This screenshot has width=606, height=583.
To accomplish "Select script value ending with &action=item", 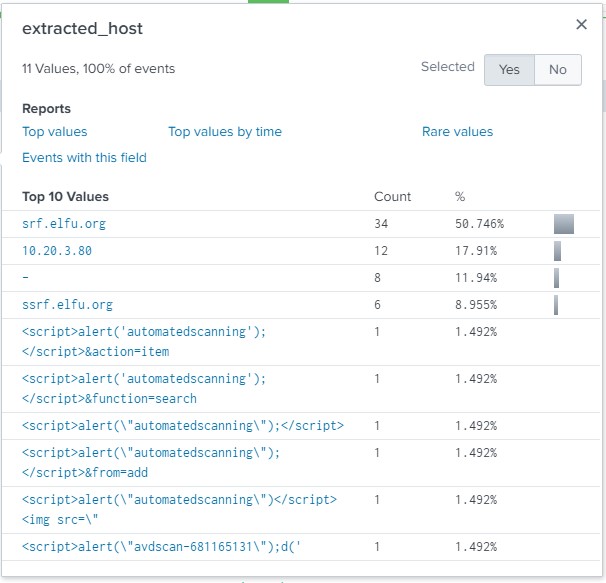I will coord(144,341).
